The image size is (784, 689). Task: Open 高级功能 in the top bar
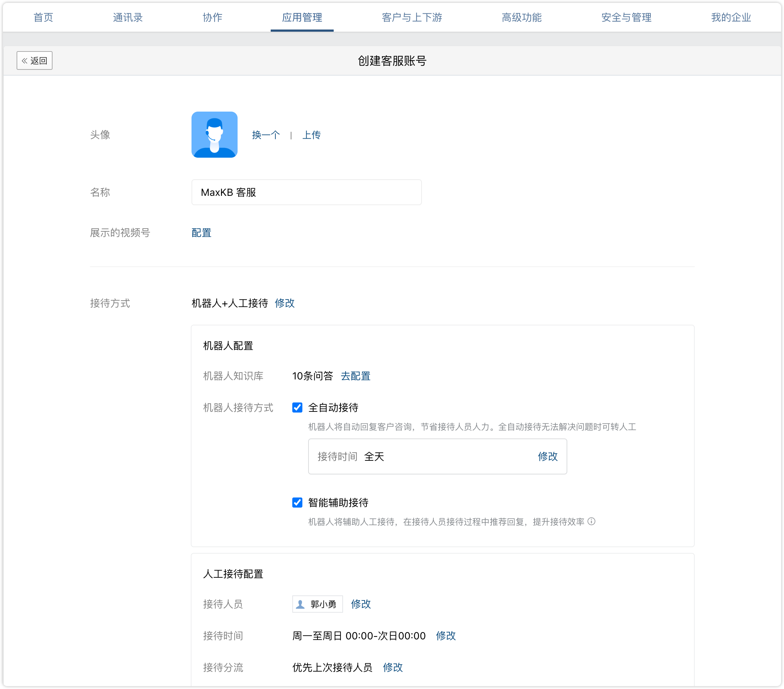pyautogui.click(x=521, y=17)
